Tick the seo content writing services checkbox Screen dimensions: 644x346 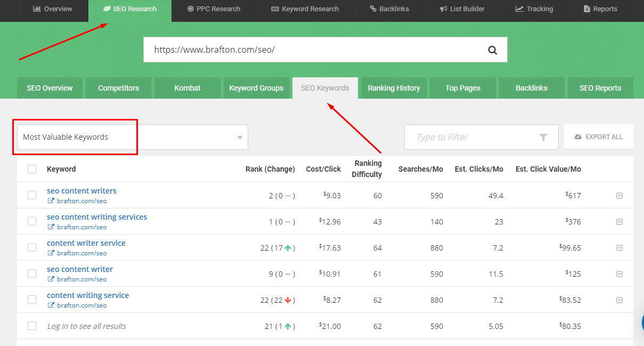32,221
